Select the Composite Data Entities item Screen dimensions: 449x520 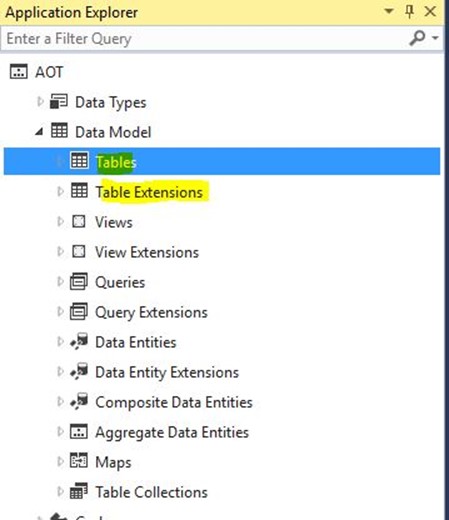[x=174, y=402]
